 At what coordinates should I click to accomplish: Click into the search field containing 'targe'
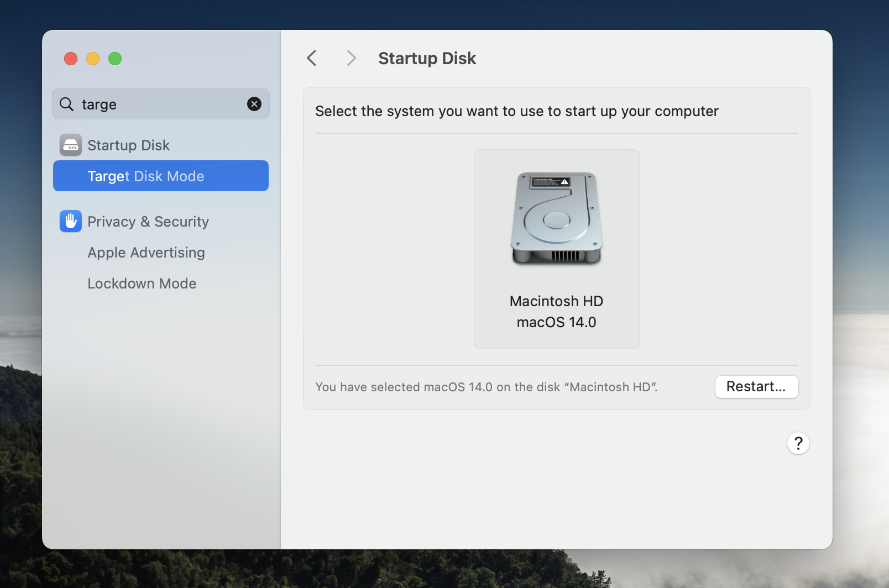[x=161, y=104]
